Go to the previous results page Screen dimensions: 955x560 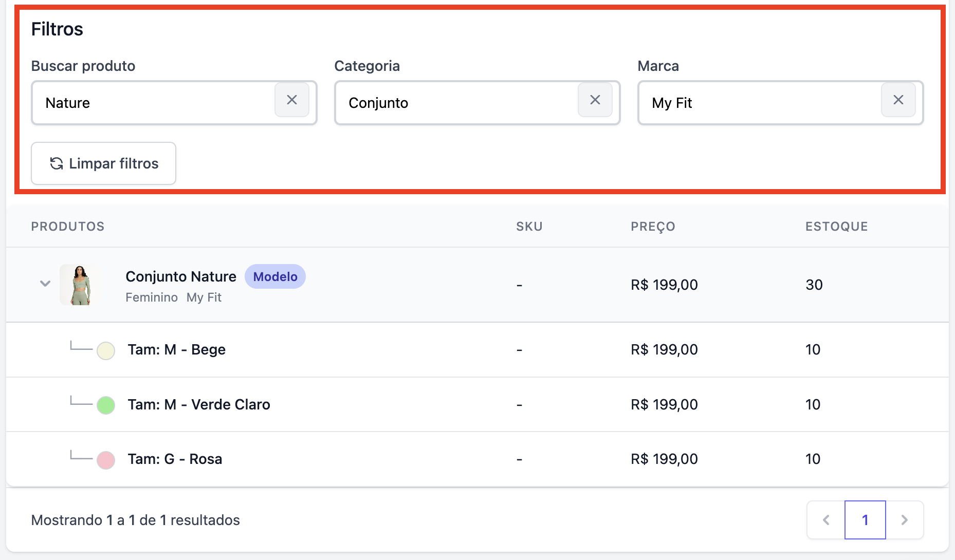[826, 520]
